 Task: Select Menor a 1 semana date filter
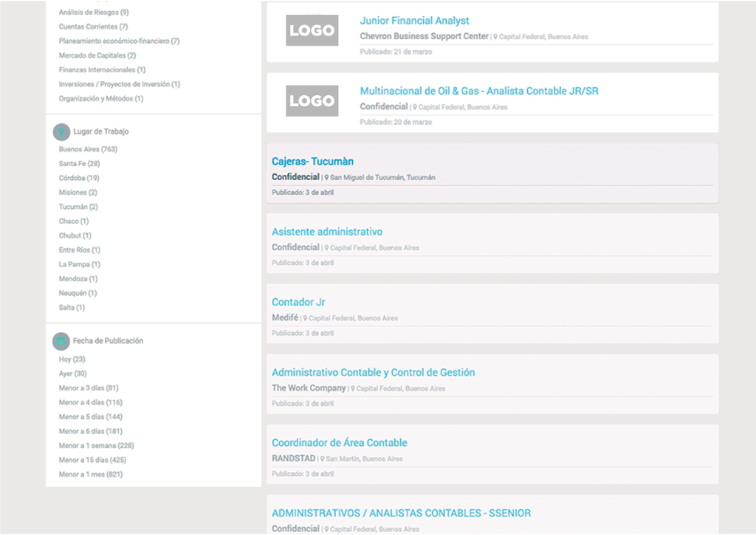(96, 446)
